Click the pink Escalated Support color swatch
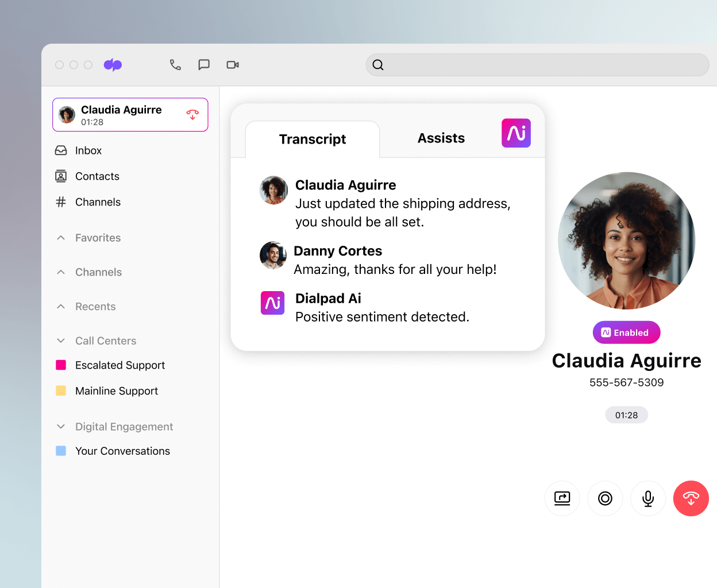 (x=61, y=365)
